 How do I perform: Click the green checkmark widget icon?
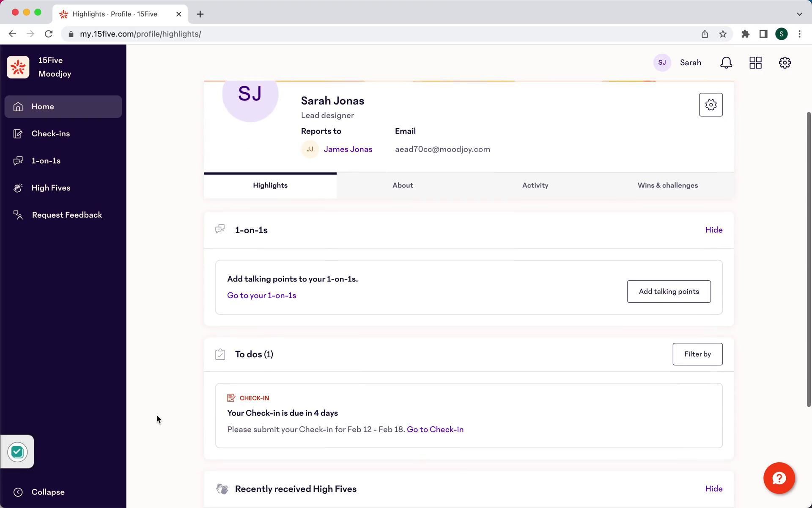tap(17, 452)
